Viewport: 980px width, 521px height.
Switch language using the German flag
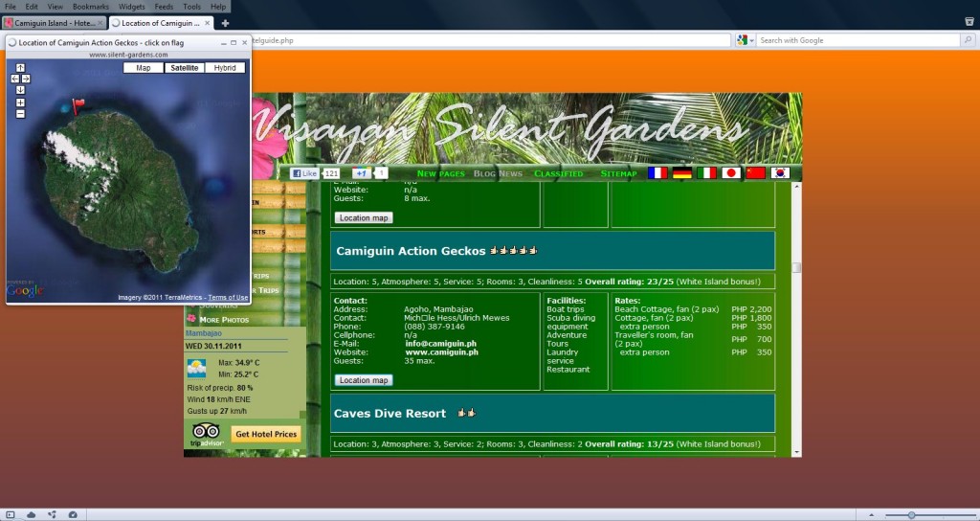point(682,173)
